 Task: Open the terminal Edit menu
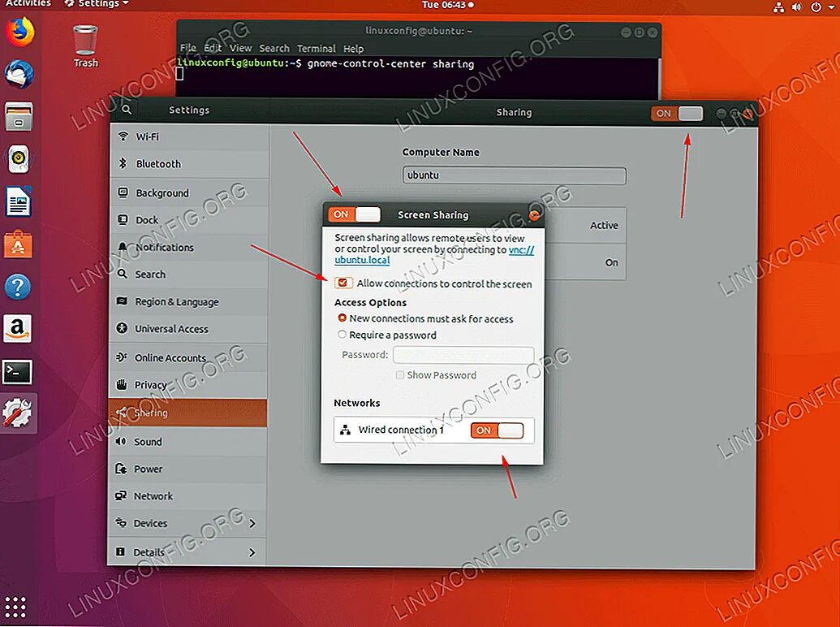[x=213, y=48]
